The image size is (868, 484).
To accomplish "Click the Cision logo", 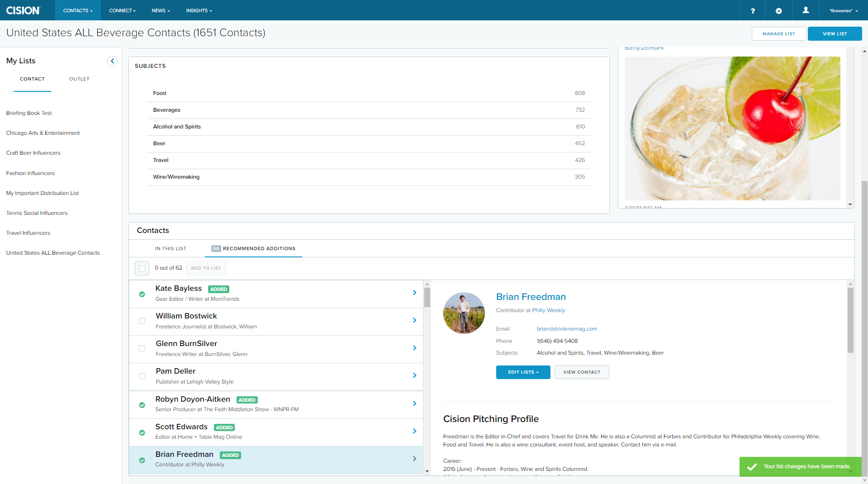I will 23,10.
